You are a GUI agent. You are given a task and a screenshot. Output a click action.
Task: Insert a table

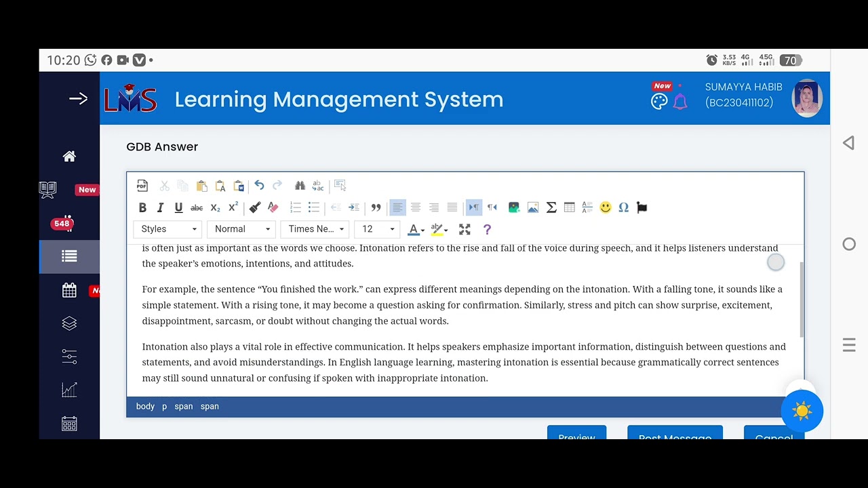570,207
